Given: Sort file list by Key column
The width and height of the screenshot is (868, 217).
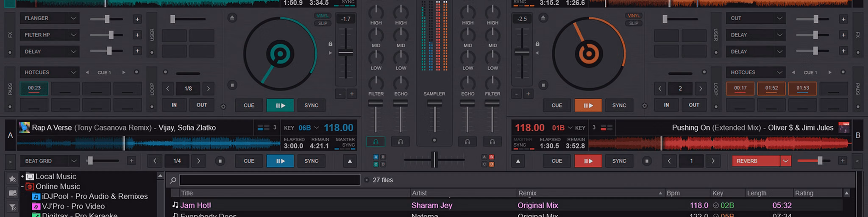Looking at the screenshot, I should (728, 193).
